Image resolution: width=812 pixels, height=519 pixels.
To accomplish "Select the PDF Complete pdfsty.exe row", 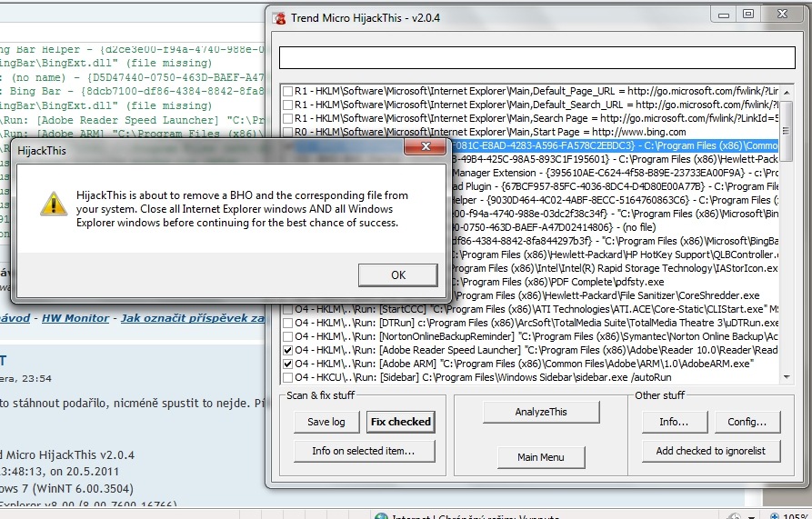I will click(x=615, y=282).
